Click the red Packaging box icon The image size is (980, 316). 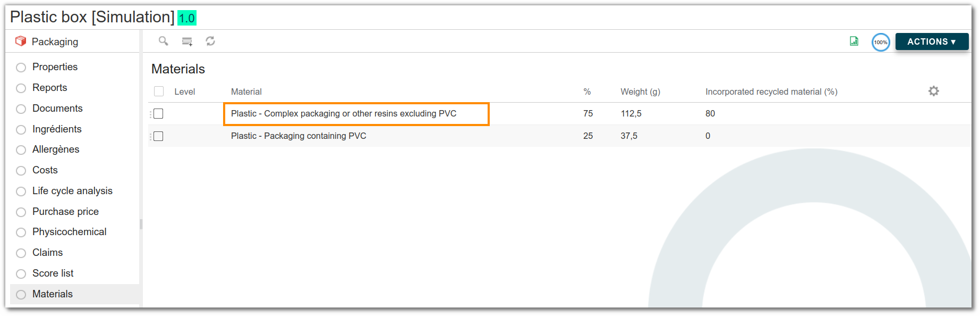pos(21,41)
